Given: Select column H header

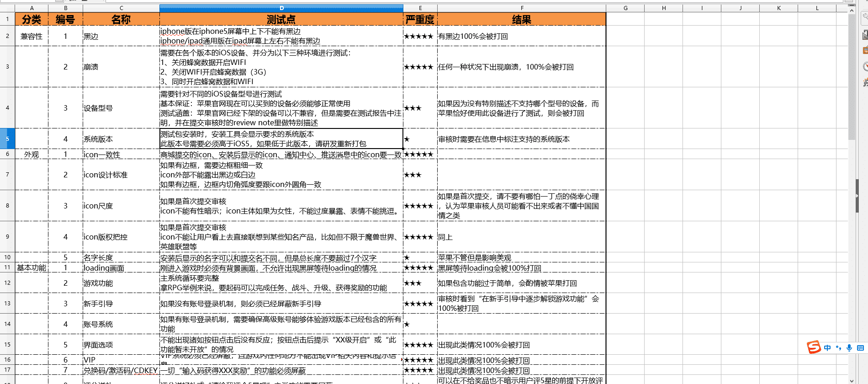Looking at the screenshot, I should (x=664, y=8).
